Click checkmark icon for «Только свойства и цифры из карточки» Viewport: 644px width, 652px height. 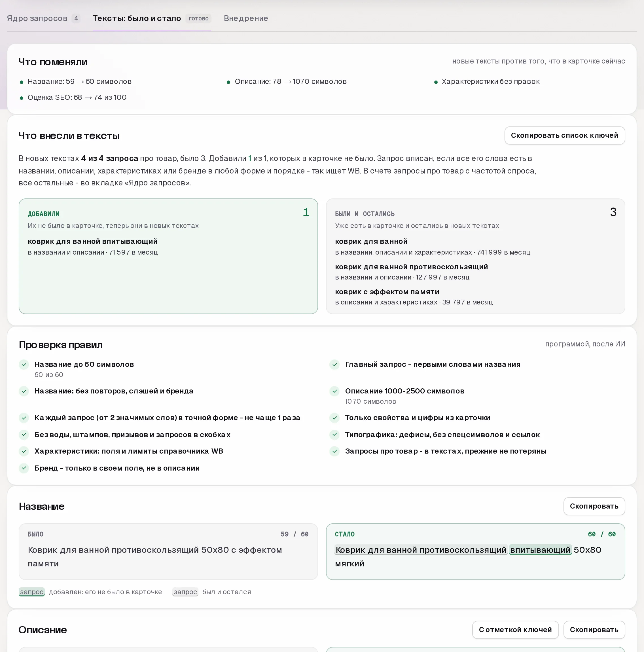pyautogui.click(x=334, y=418)
